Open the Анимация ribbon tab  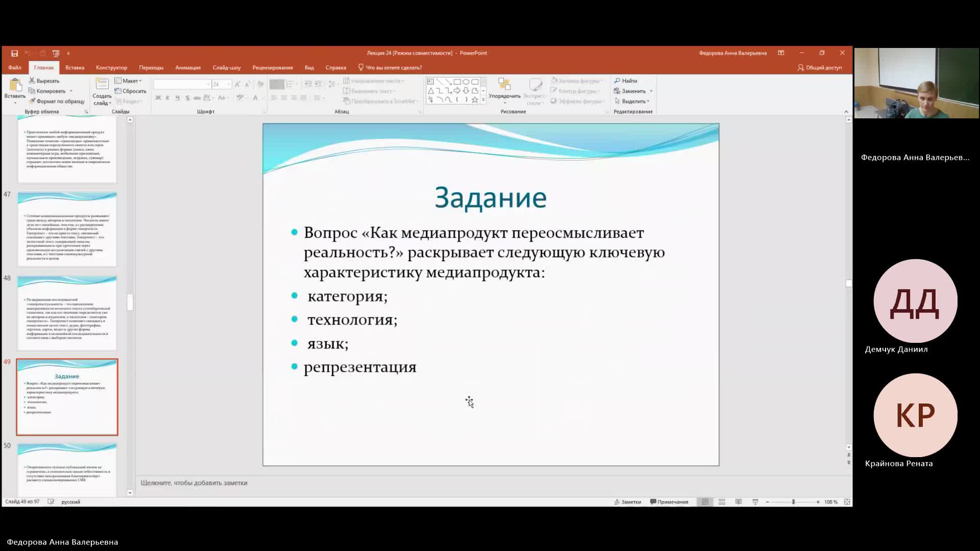(188, 67)
